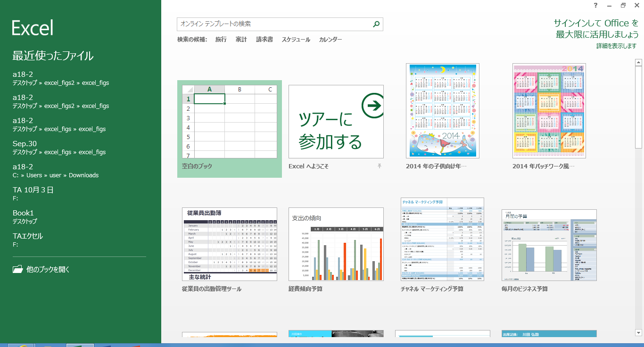
Task: Restore down the Excel window
Action: 623,5
